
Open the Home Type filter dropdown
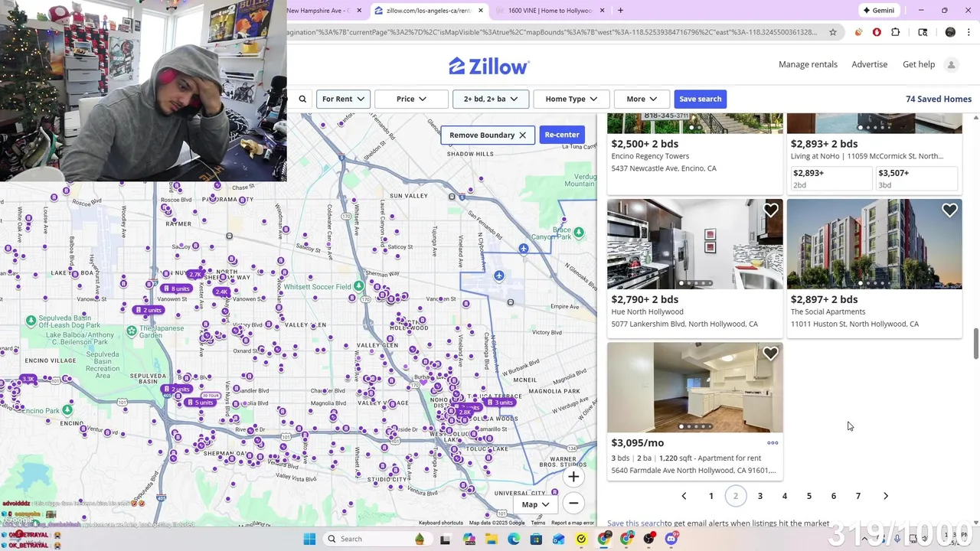571,99
